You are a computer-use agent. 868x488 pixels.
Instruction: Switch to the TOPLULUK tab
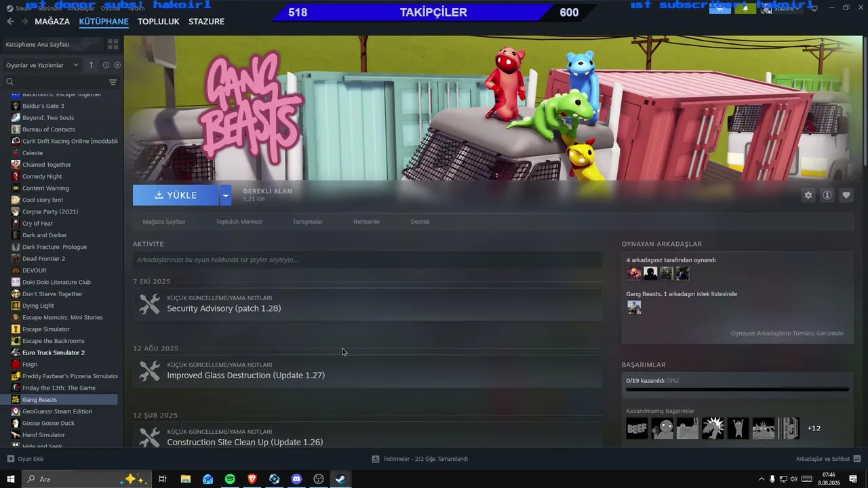pos(159,22)
